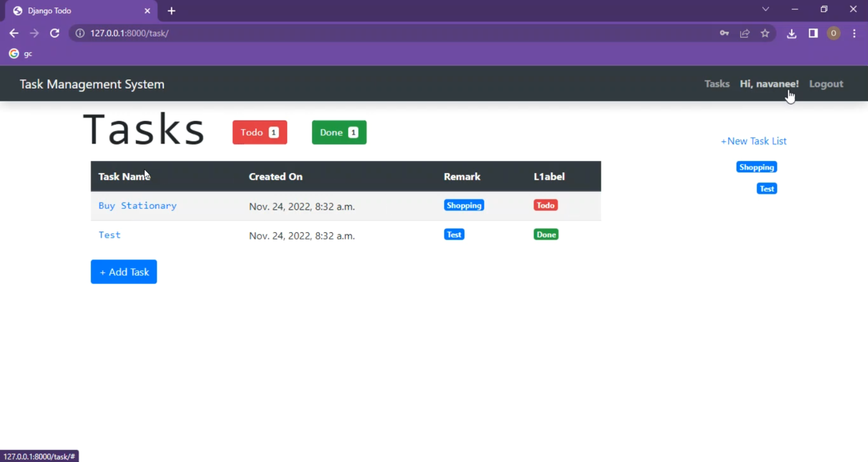
Task: Click the green Done label badge
Action: click(x=546, y=234)
